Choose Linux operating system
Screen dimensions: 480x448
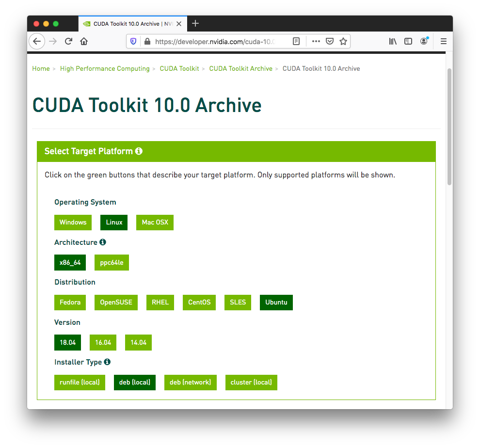pyautogui.click(x=114, y=223)
